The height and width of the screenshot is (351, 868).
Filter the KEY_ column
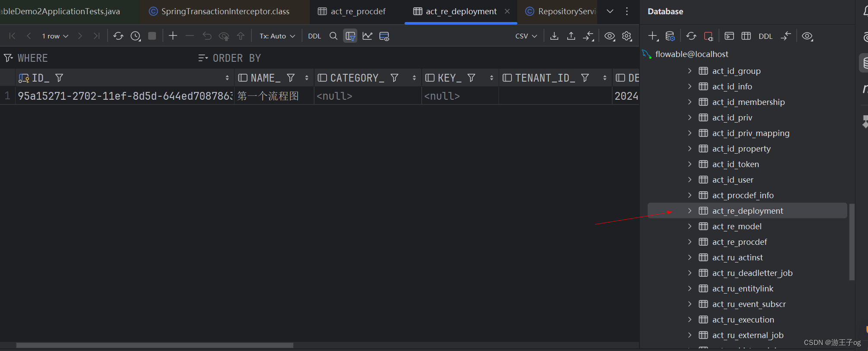point(471,78)
